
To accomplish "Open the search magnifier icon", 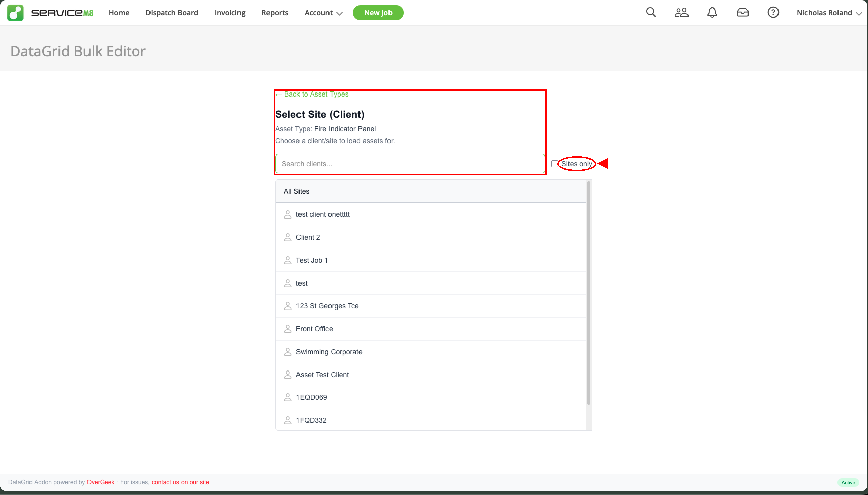I will (x=651, y=12).
